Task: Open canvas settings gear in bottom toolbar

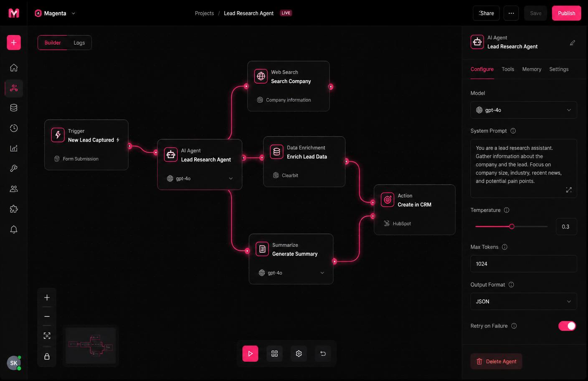Action: point(299,353)
